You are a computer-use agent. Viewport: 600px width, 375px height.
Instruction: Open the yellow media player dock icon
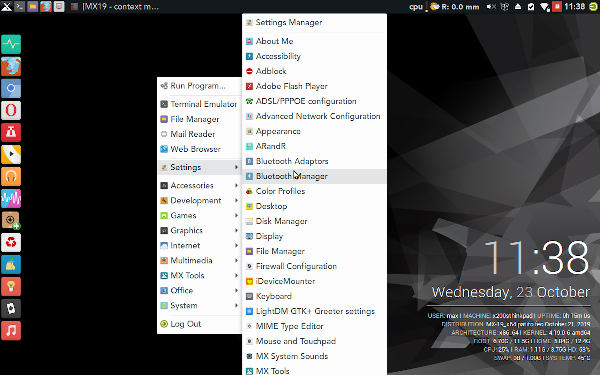[x=11, y=155]
